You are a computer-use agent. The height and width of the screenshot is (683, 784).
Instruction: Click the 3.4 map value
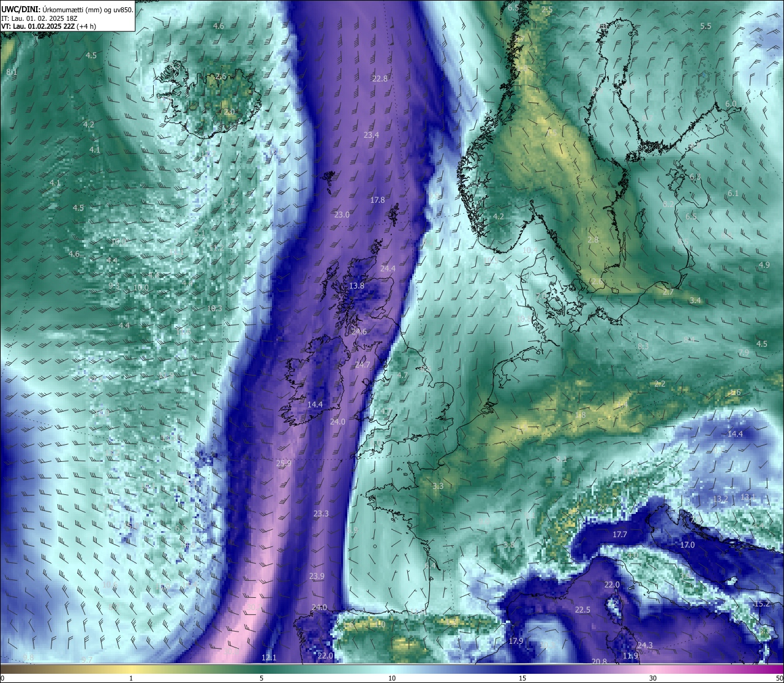tap(695, 300)
